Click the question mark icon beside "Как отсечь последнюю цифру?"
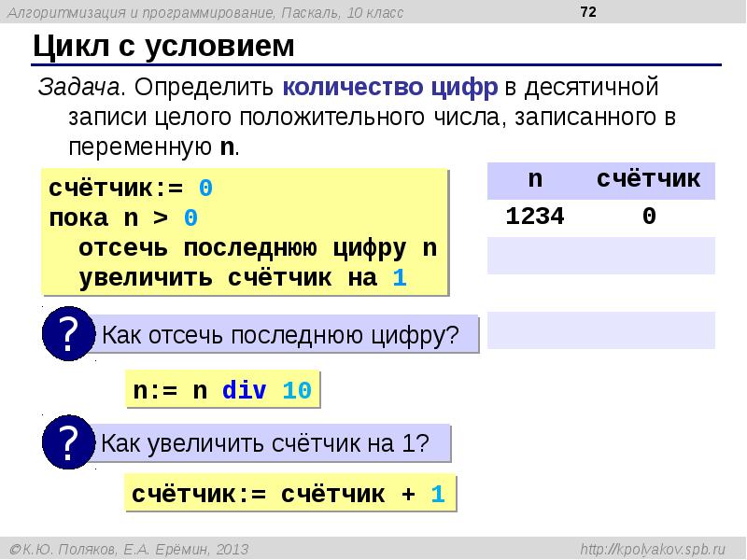The image size is (747, 560). click(67, 334)
